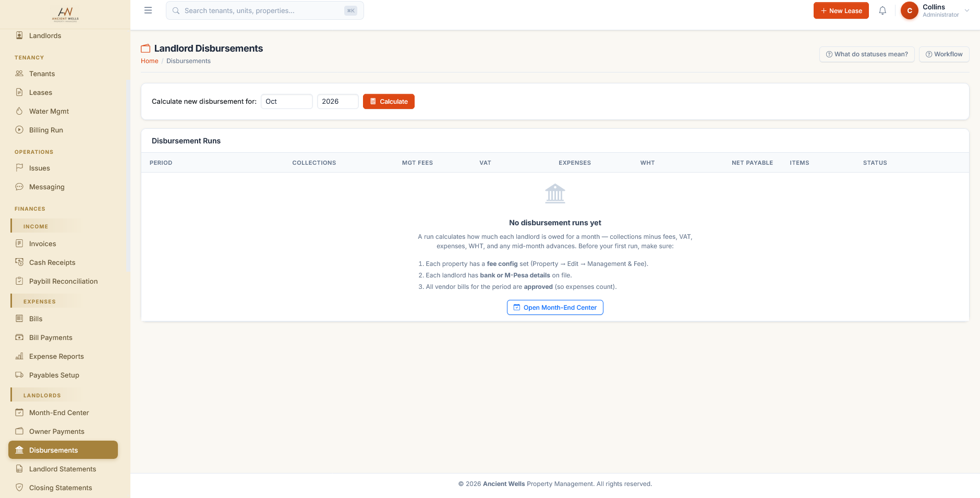This screenshot has width=980, height=498.
Task: Click the STATUS column header
Action: click(x=875, y=163)
